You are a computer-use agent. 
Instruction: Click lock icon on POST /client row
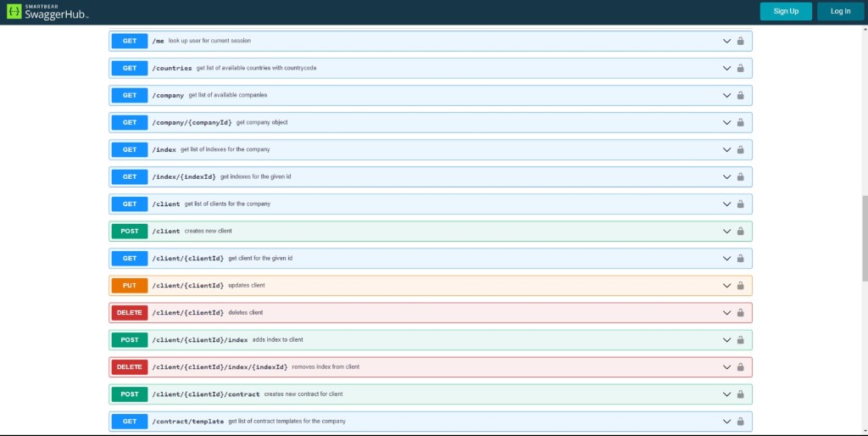740,231
